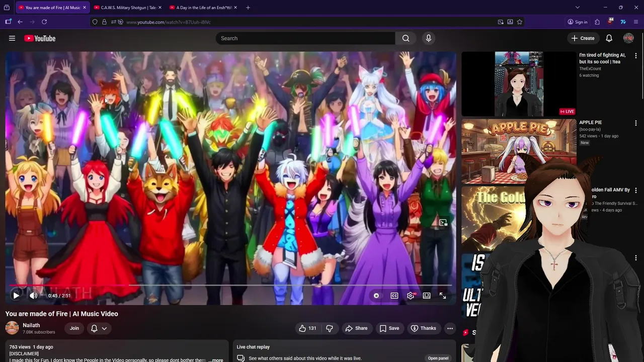Image resolution: width=644 pixels, height=362 pixels.
Task: Switch the player to theater mode
Action: [427, 296]
